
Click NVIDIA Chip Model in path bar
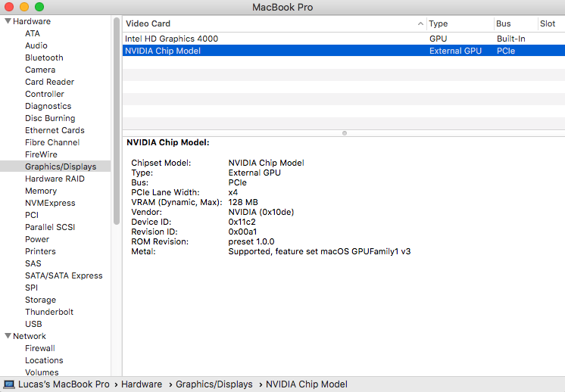click(307, 384)
